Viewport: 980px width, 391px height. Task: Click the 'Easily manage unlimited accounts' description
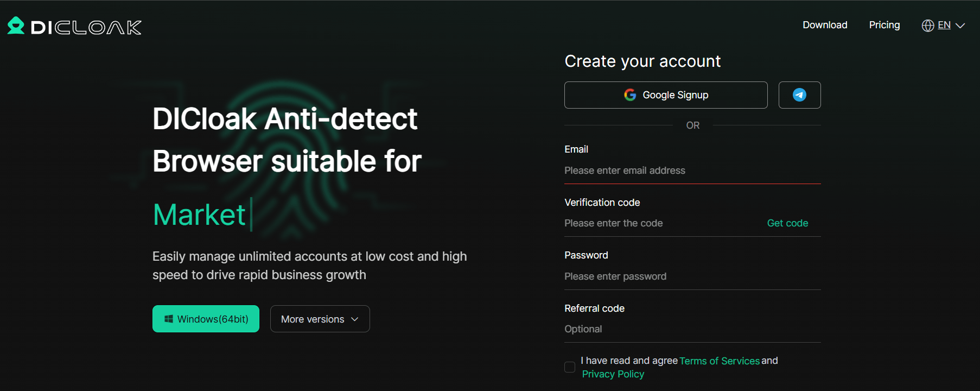[x=309, y=266]
